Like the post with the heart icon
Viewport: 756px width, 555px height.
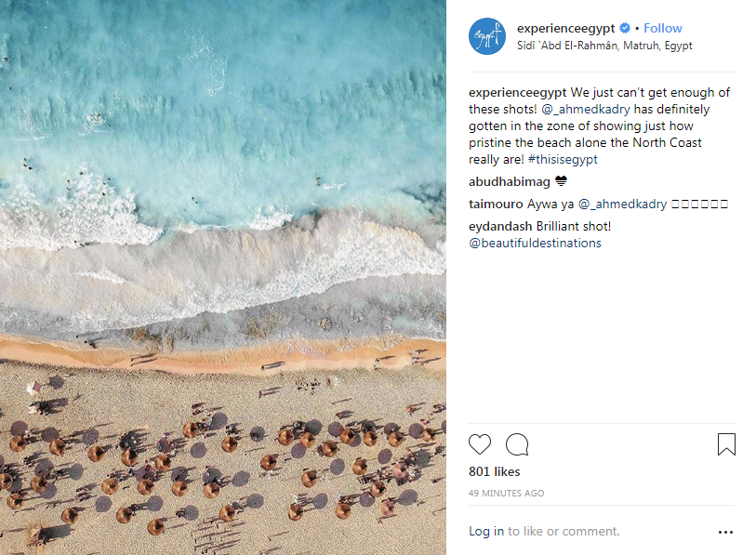tap(480, 444)
